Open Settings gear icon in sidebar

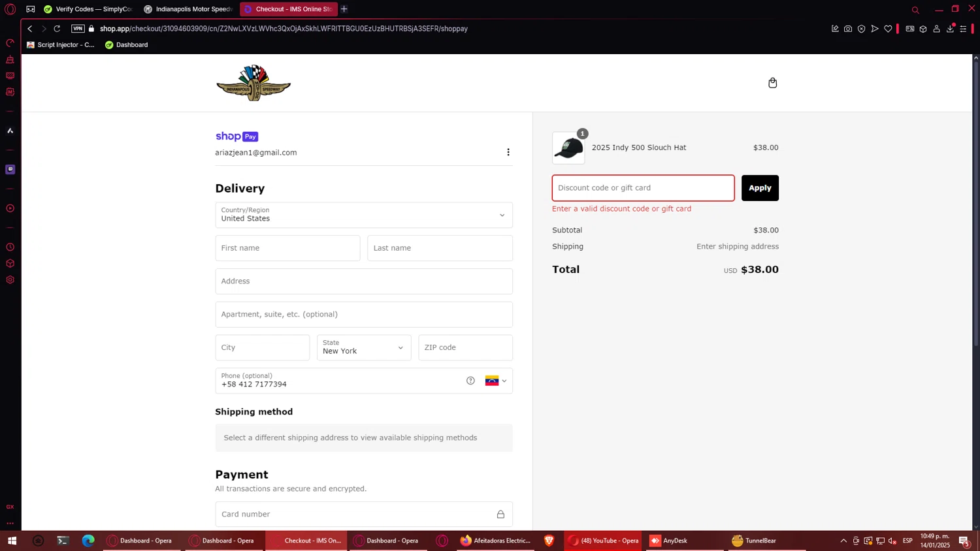click(10, 280)
